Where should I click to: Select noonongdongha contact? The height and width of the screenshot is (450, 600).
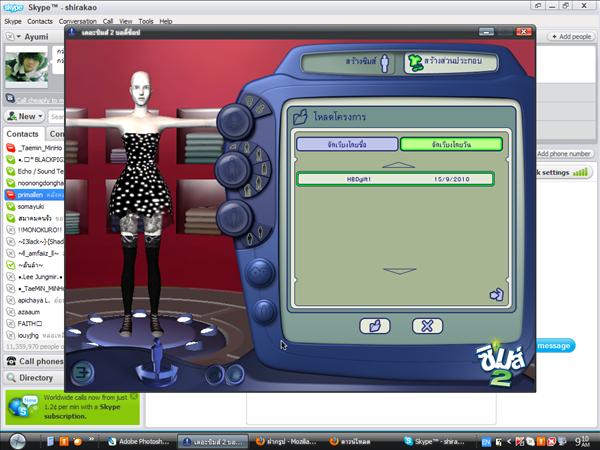(x=34, y=183)
